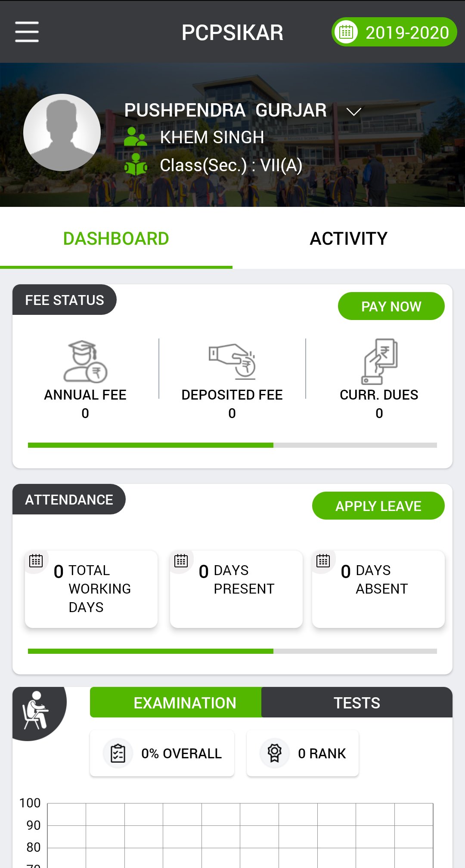Screen dimensions: 465x868
Task: Select the Examination toggle
Action: click(x=185, y=703)
